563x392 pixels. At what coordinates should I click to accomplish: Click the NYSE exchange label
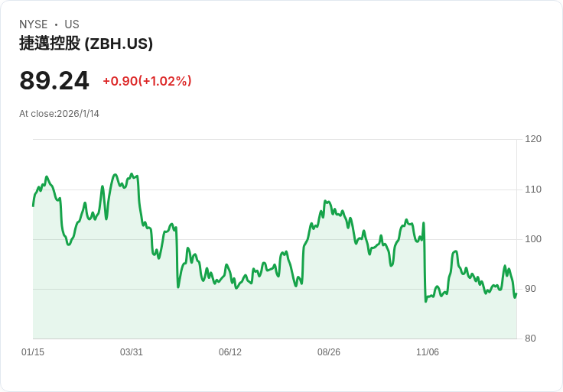34,24
